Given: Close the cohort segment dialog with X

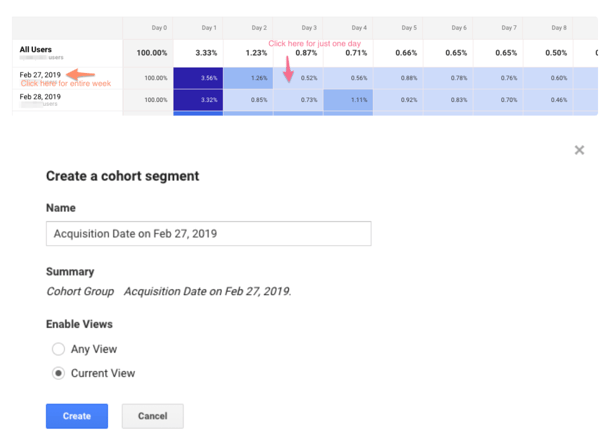Looking at the screenshot, I should pos(579,150).
